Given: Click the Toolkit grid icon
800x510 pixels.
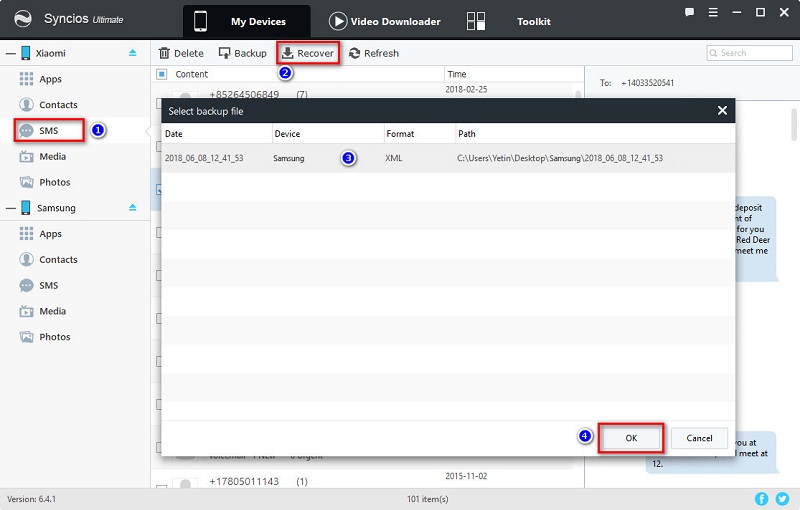Looking at the screenshot, I should tap(476, 21).
